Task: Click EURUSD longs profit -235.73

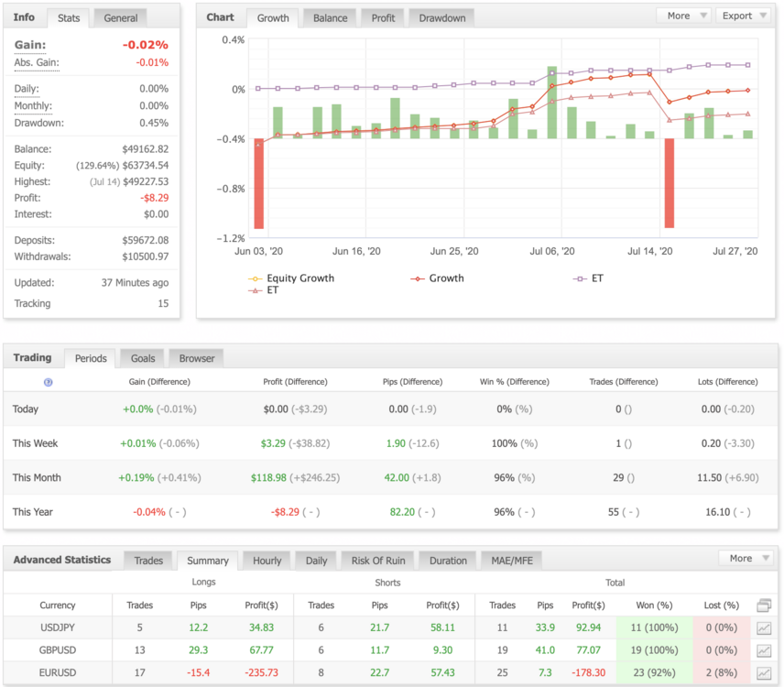Action: pos(261,673)
